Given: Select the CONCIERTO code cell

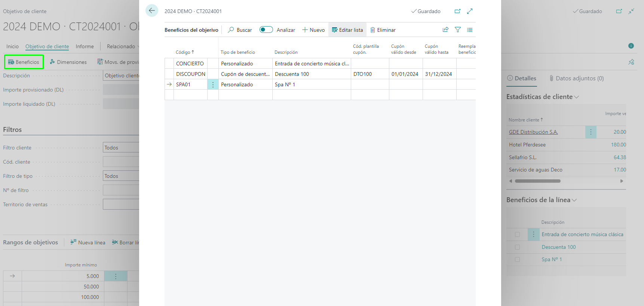Looking at the screenshot, I should coord(190,64).
